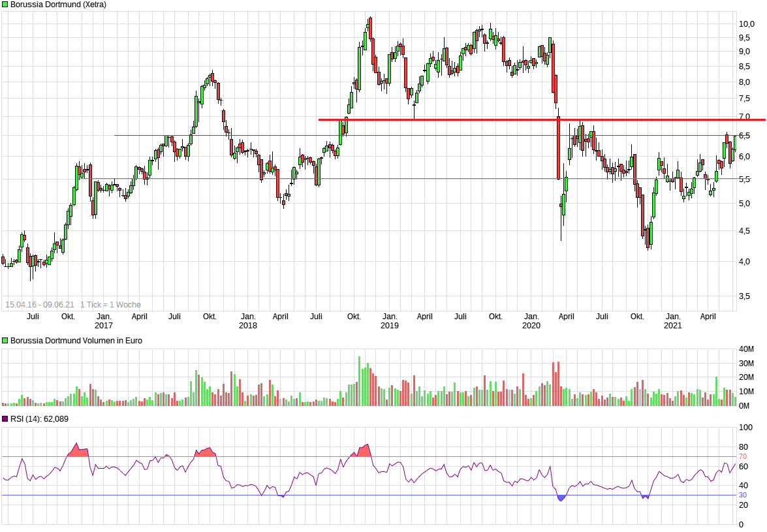This screenshot has height=532, width=767.
Task: Click the '3,5' price axis label
Action: (x=745, y=296)
